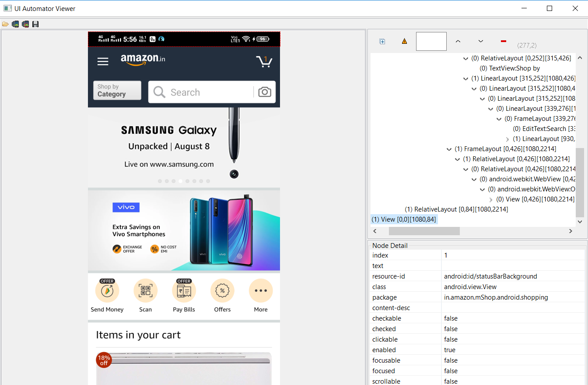This screenshot has height=385, width=588.
Task: Tap the Send Money icon
Action: (x=107, y=291)
